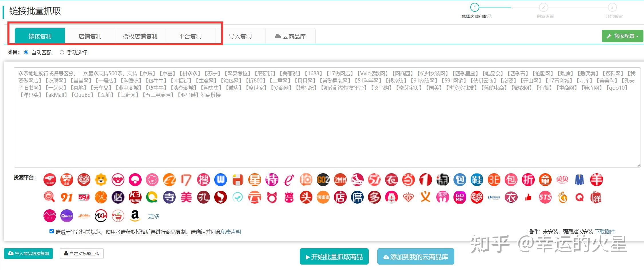This screenshot has width=644, height=270.
Task: Open the 导入复制 tab
Action: [240, 36]
